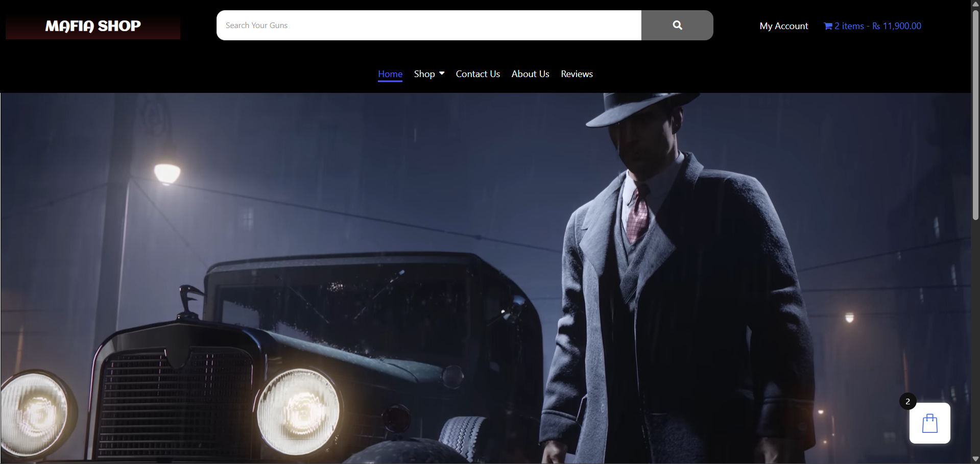Image resolution: width=980 pixels, height=464 pixels.
Task: Open the Shop menu
Action: click(424, 74)
